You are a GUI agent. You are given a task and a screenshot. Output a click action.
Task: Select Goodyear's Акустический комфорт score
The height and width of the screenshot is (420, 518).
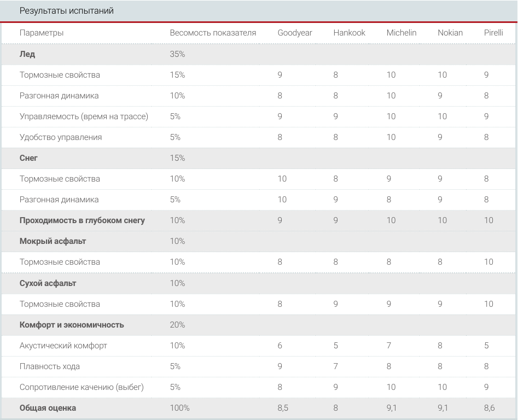280,346
